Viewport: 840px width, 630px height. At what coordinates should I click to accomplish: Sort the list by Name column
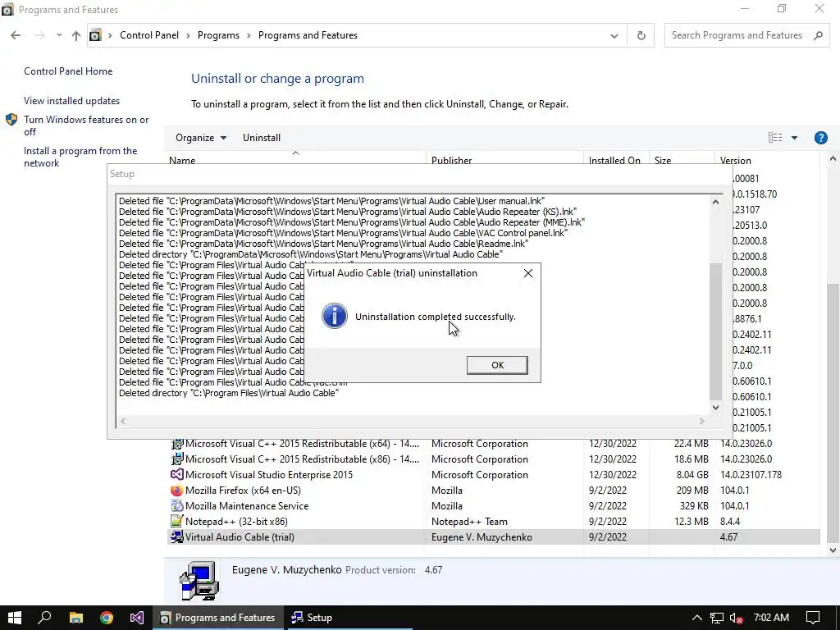[182, 160]
